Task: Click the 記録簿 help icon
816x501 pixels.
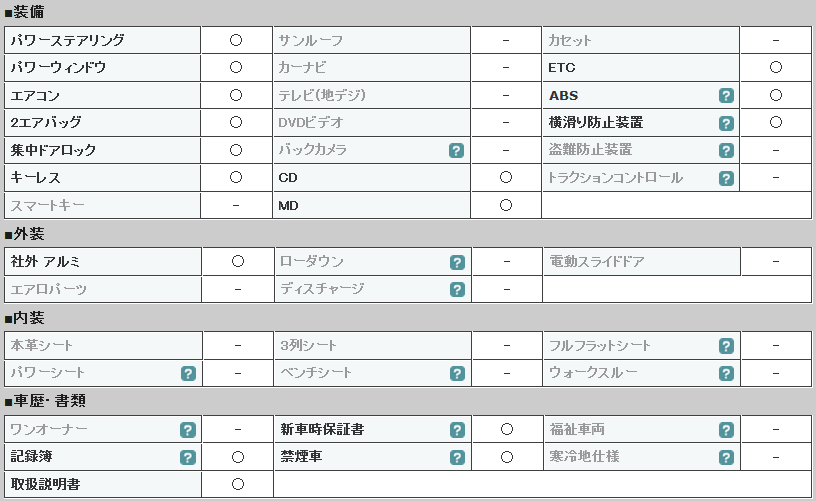Action: click(188, 457)
